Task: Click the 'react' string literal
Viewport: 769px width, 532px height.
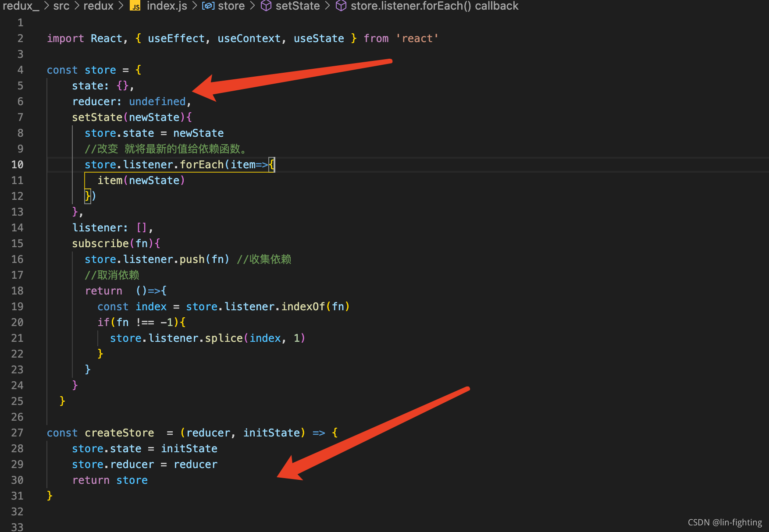Action: 417,39
